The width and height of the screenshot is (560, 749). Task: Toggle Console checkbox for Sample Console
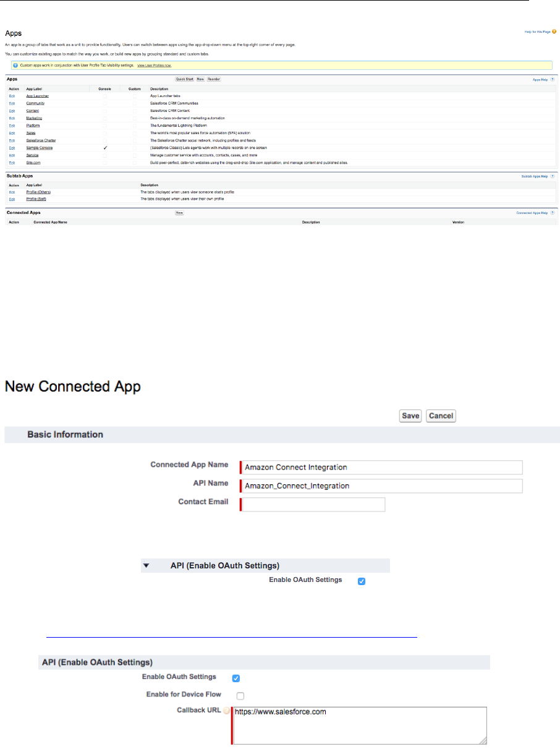coord(105,149)
